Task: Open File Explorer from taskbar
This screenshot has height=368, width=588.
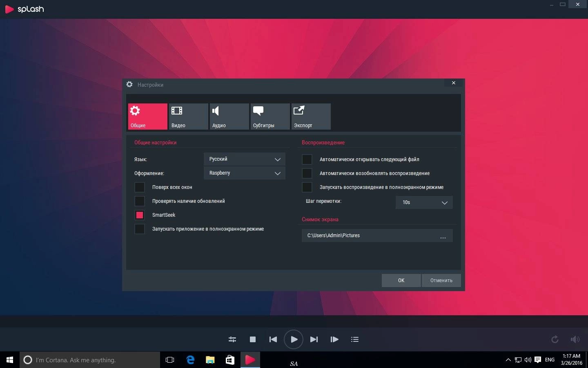Action: [x=210, y=360]
